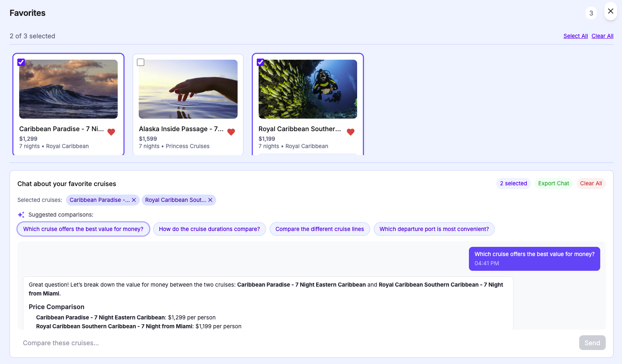Click the sparkle icon beside Suggested comparisons
This screenshot has height=364, width=622.
pyautogui.click(x=21, y=215)
